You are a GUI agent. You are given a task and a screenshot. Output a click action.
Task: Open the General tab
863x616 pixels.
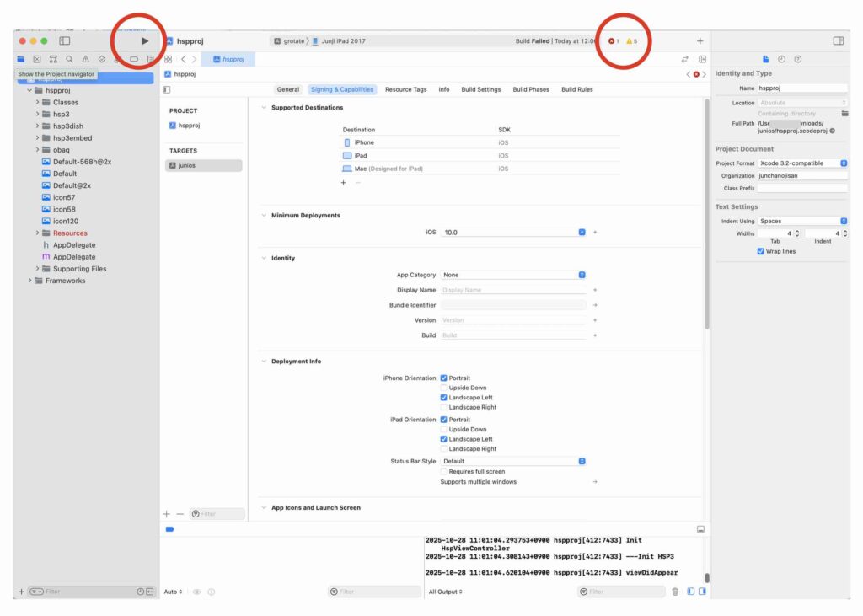[x=287, y=89]
